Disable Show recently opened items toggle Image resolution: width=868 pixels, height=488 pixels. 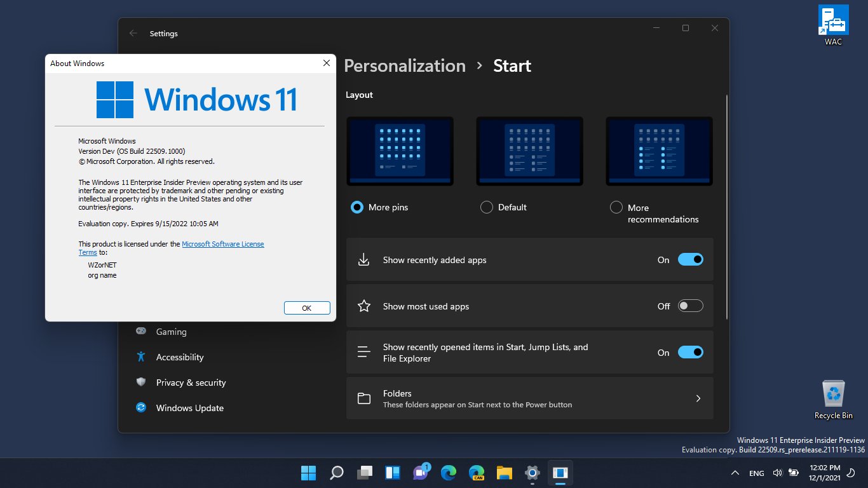click(x=691, y=352)
